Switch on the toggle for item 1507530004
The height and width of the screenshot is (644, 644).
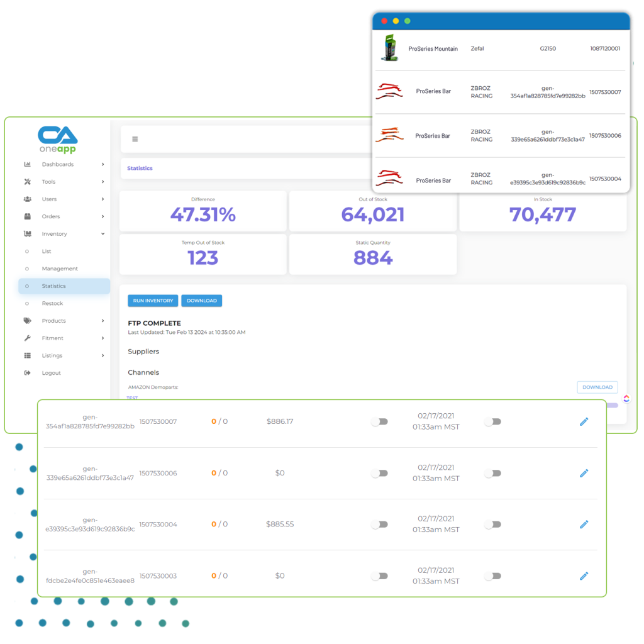pos(379,524)
